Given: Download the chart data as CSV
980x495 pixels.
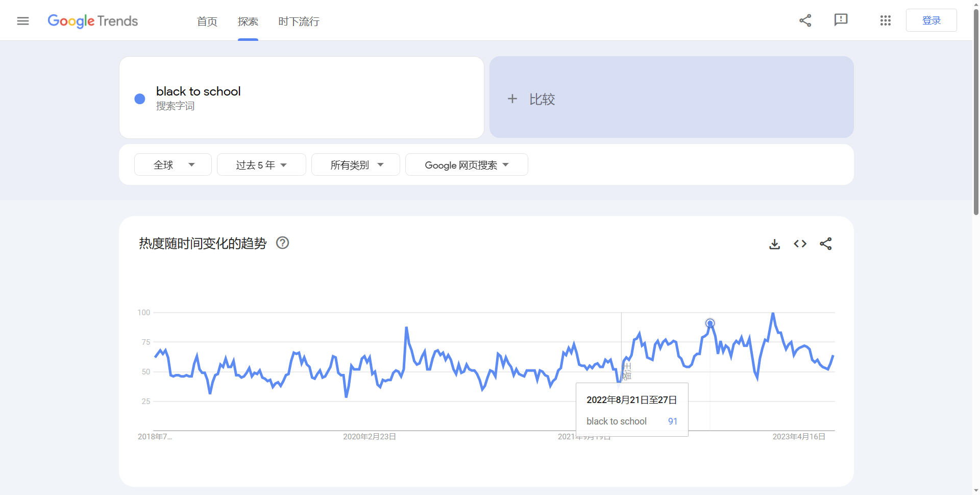Looking at the screenshot, I should pos(775,244).
